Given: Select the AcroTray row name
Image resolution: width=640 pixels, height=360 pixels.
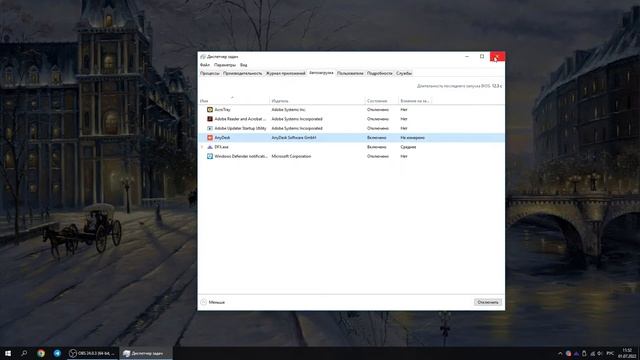Looking at the screenshot, I should click(222, 110).
